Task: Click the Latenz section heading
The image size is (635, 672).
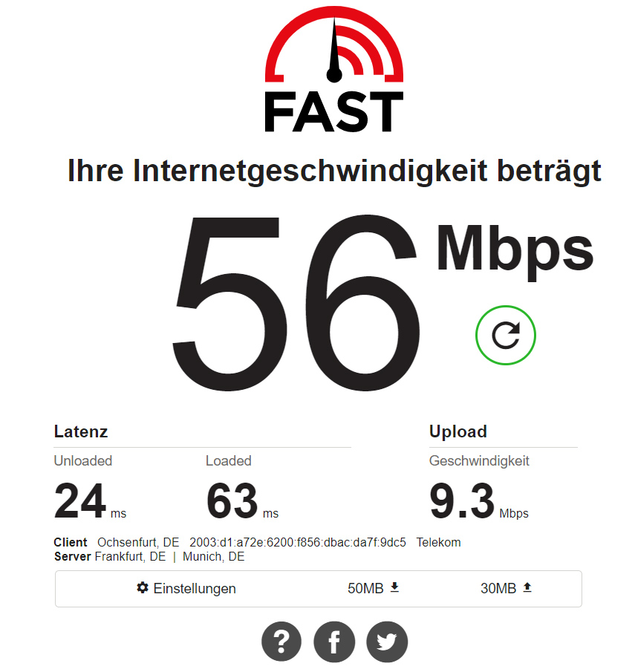Action: pyautogui.click(x=81, y=431)
